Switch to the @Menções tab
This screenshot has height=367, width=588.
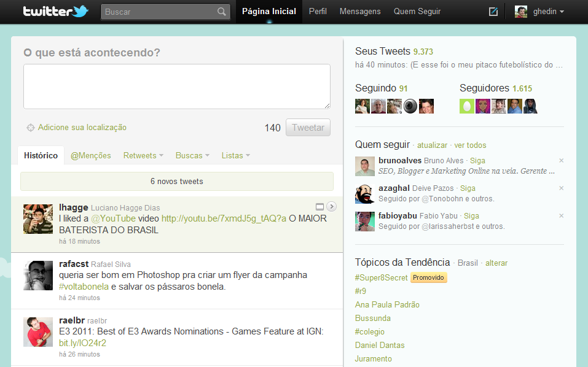91,156
